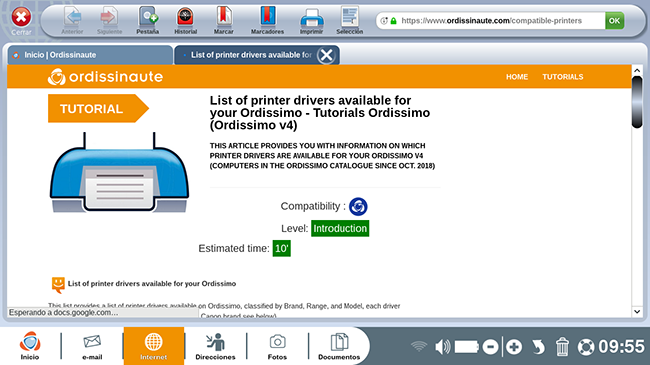Click the ordissinaute logo

click(105, 77)
